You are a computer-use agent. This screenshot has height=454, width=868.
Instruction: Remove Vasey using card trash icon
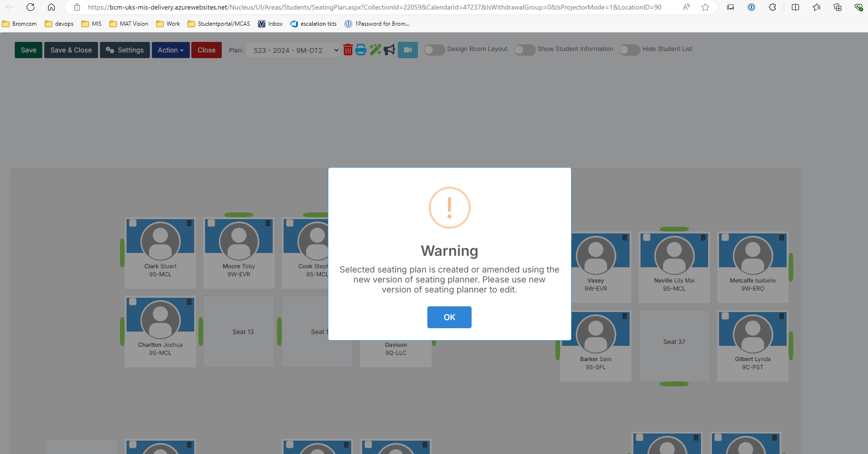click(x=625, y=237)
